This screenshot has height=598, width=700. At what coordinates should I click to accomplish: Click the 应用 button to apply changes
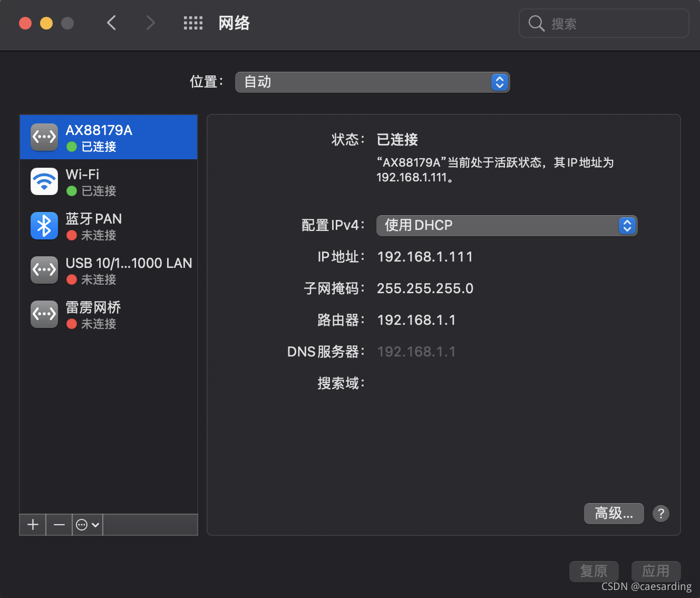click(x=656, y=571)
